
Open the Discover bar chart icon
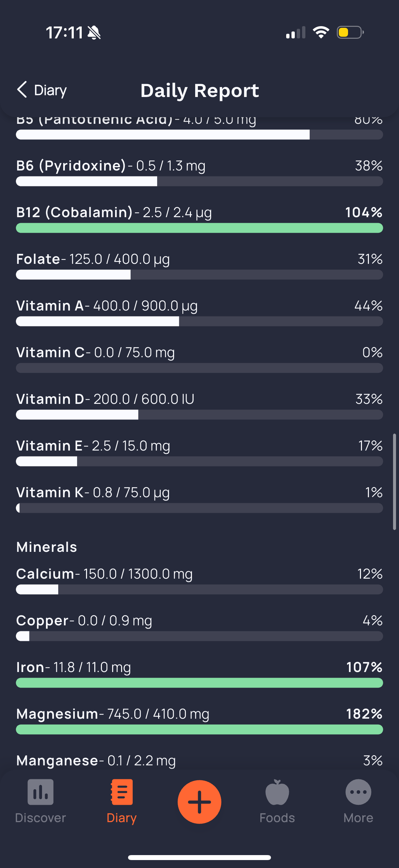click(x=40, y=792)
